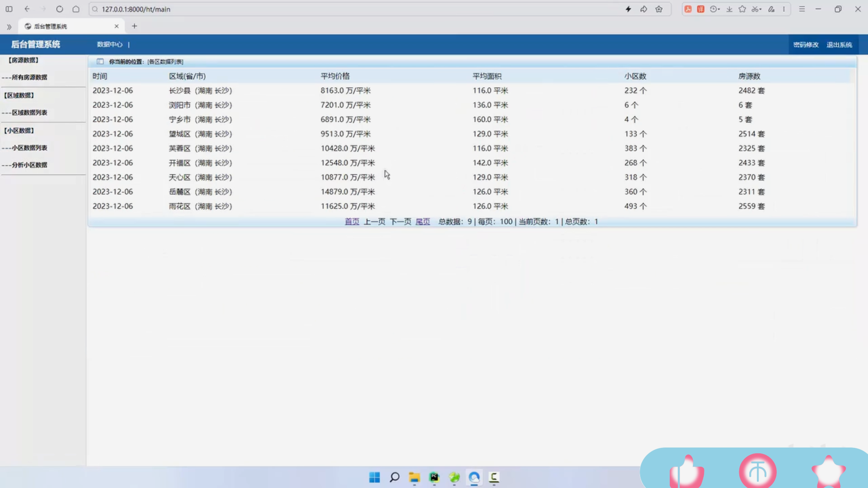Open the browser hamburger menu
Screen dimensions: 868x488
point(802,9)
